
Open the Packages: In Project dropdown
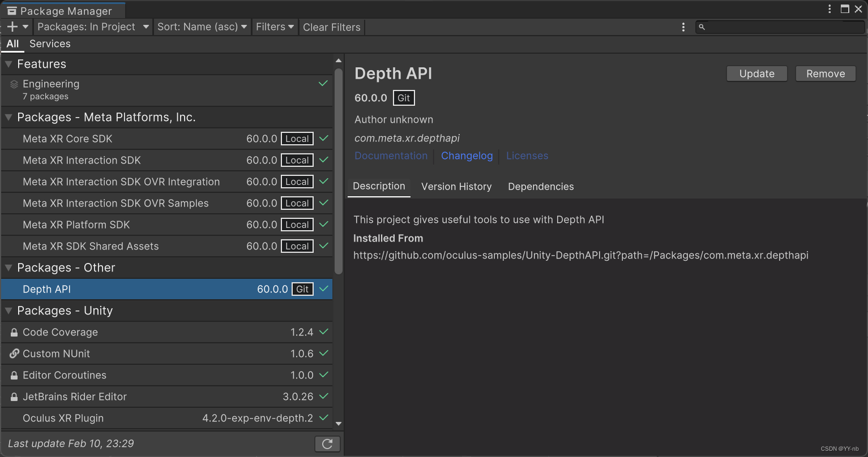[93, 27]
